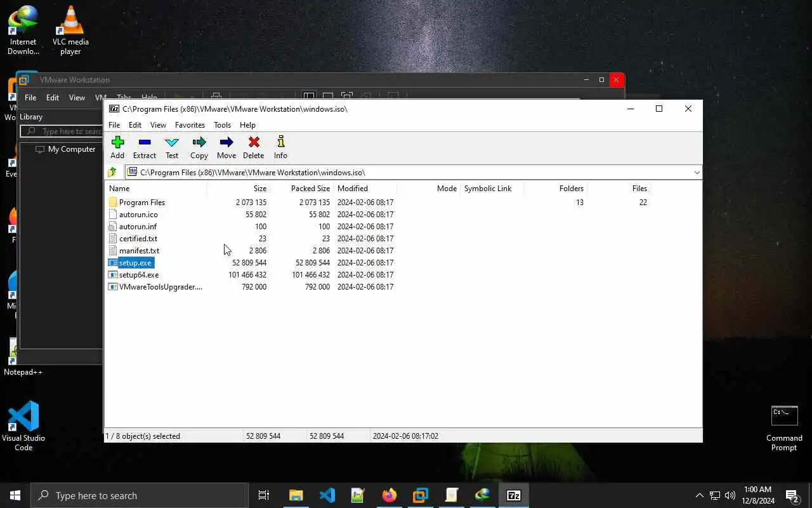812x508 pixels.
Task: Sort by the Size column header
Action: pos(239,188)
